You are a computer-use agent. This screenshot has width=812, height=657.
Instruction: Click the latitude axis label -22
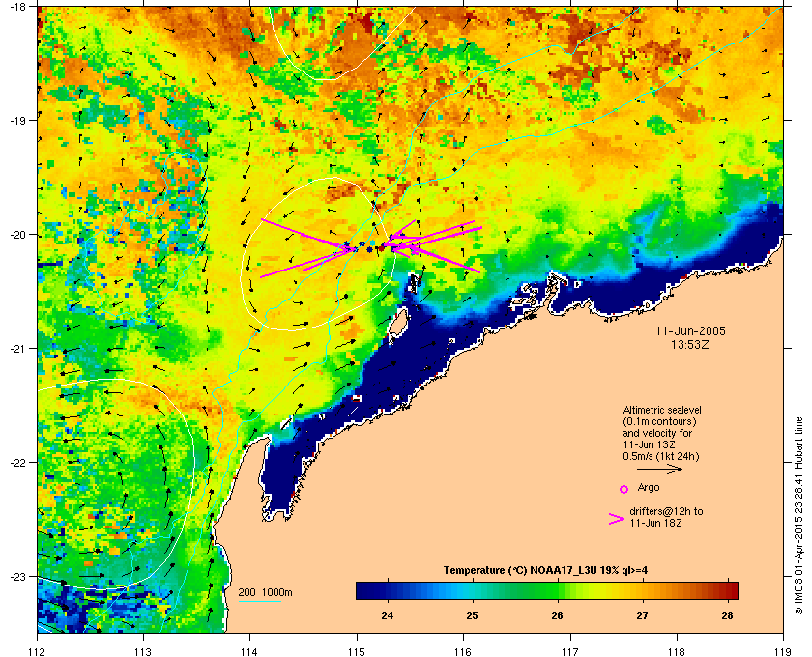[x=17, y=463]
